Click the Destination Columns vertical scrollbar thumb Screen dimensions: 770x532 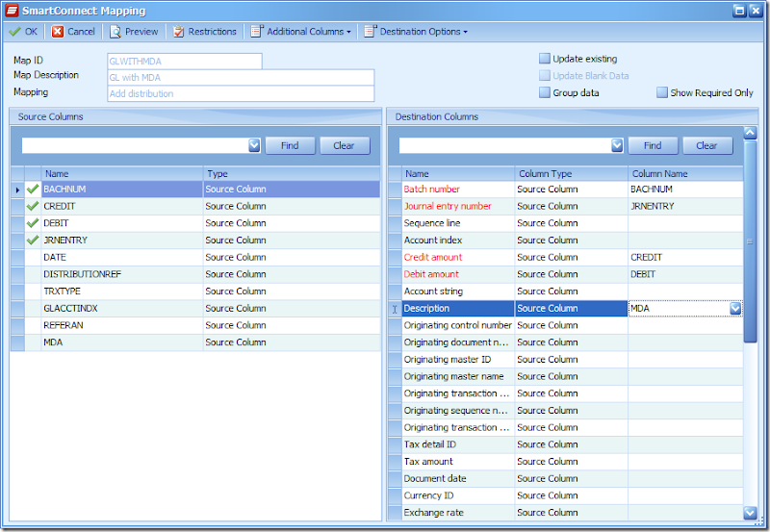click(750, 241)
